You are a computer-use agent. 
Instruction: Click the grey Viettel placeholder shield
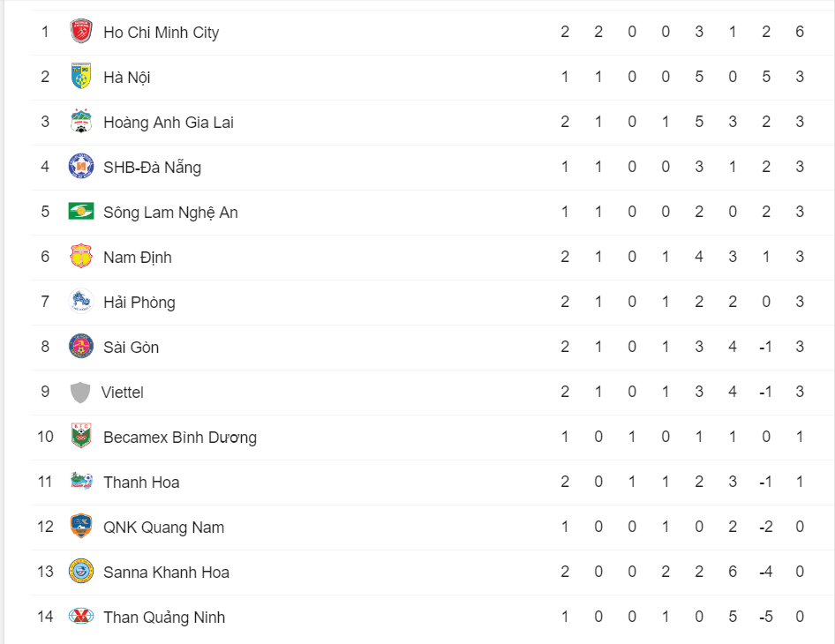80,393
